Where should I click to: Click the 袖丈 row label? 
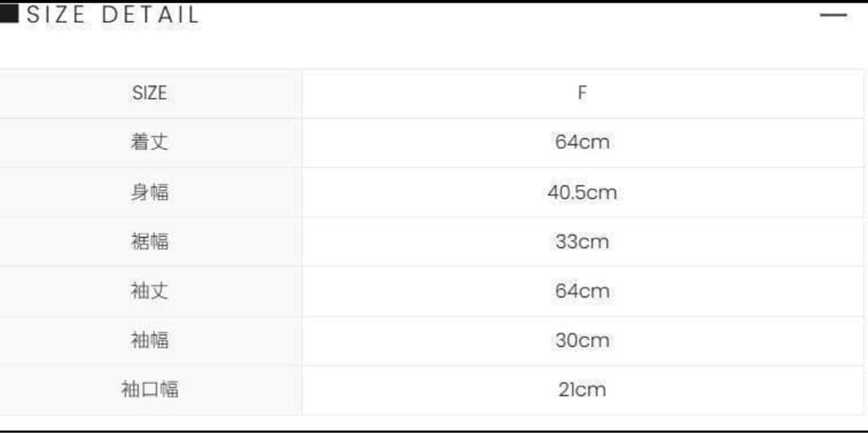149,291
